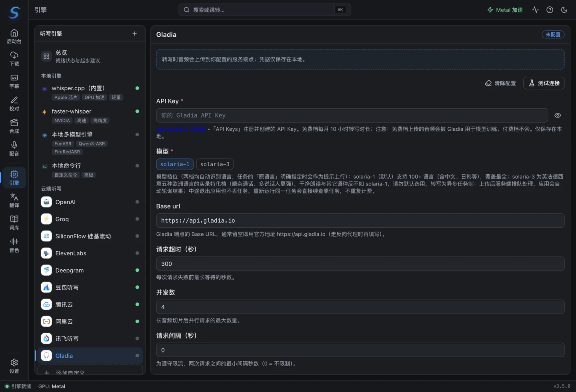Click the Deepgram logo icon
This screenshot has height=392, width=576.
[x=46, y=270]
